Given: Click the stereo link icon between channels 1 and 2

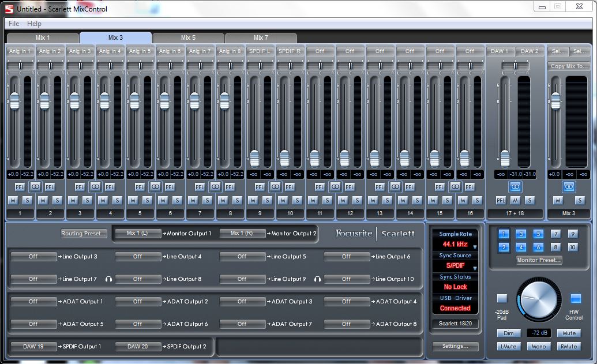Looking at the screenshot, I should coord(35,187).
